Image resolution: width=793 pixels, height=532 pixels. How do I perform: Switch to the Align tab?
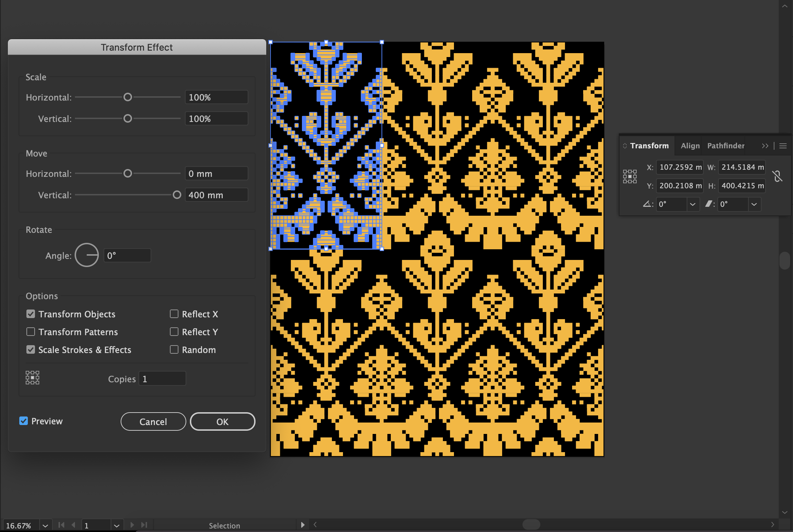click(690, 146)
